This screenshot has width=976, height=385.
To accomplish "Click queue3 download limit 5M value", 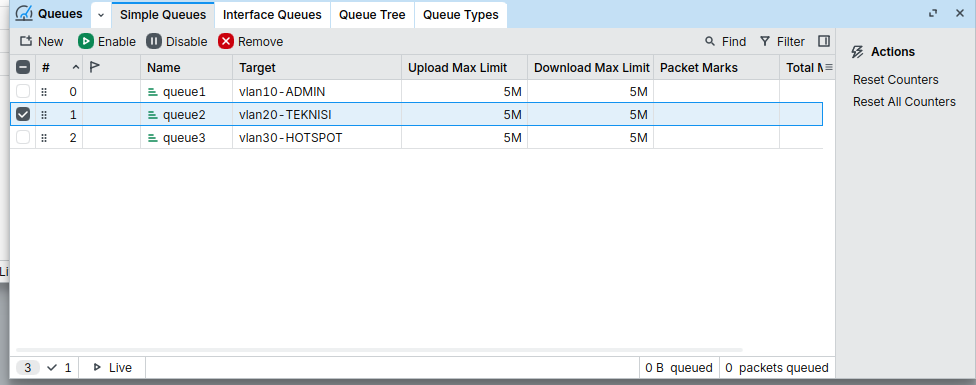I will (x=639, y=138).
